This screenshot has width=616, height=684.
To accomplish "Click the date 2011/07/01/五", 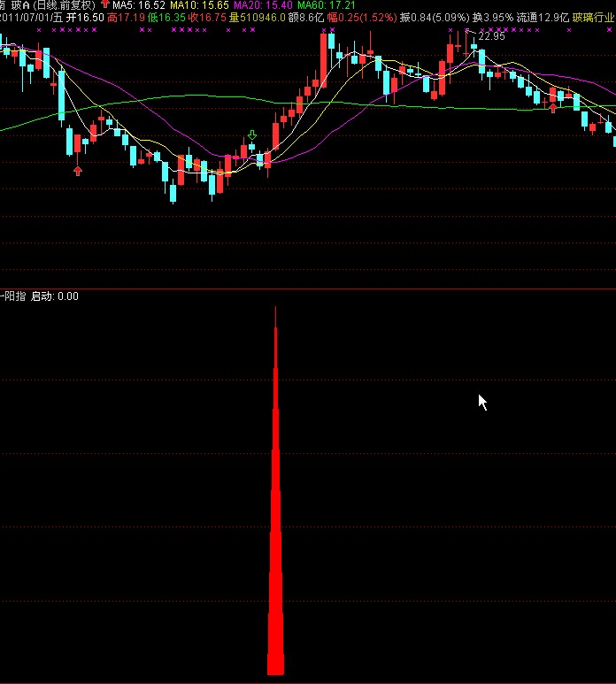I will [31, 18].
